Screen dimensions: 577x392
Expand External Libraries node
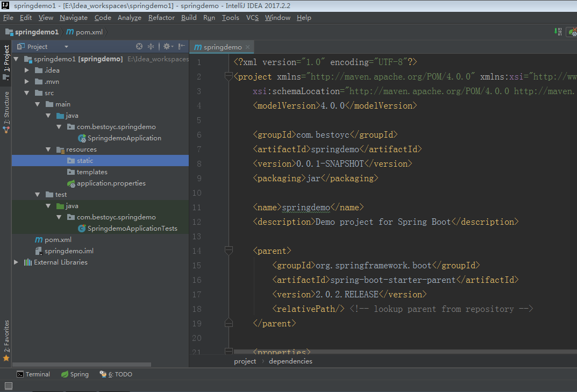click(16, 262)
